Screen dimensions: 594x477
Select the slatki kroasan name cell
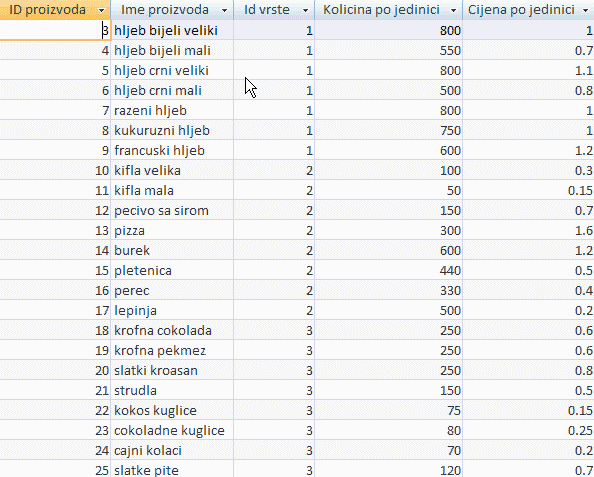172,370
